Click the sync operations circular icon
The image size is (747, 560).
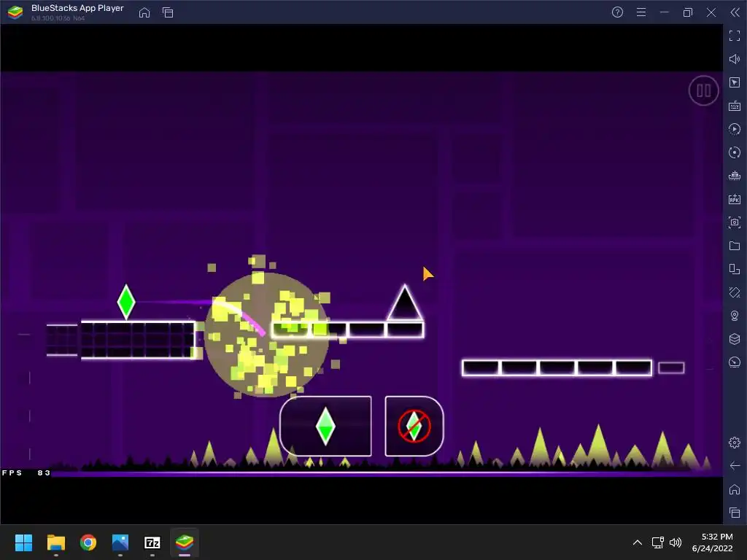735,152
